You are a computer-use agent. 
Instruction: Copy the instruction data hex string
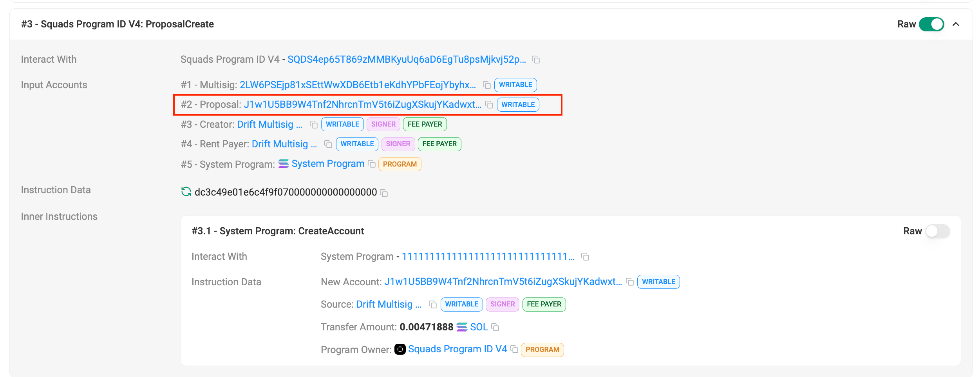click(x=384, y=193)
